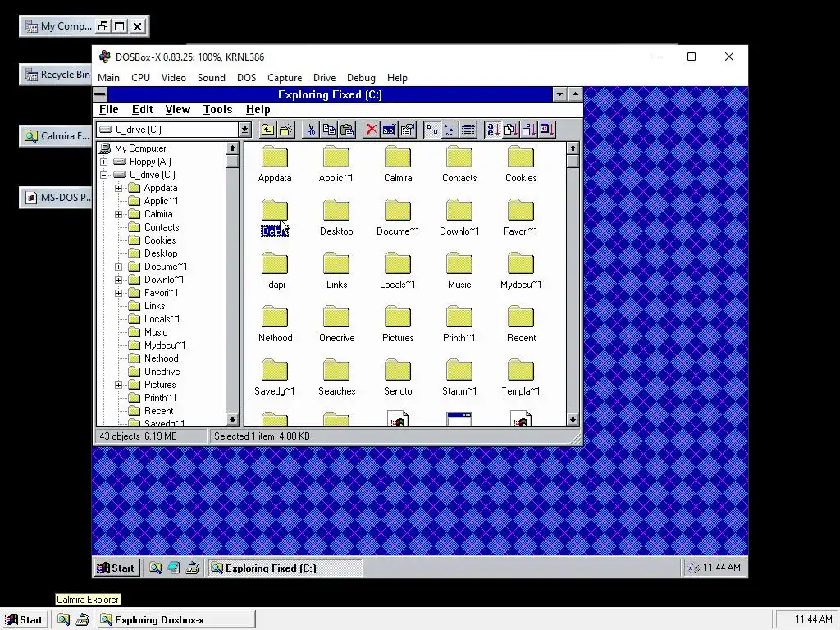
Task: Open the View menu in Explorer
Action: [x=178, y=109]
